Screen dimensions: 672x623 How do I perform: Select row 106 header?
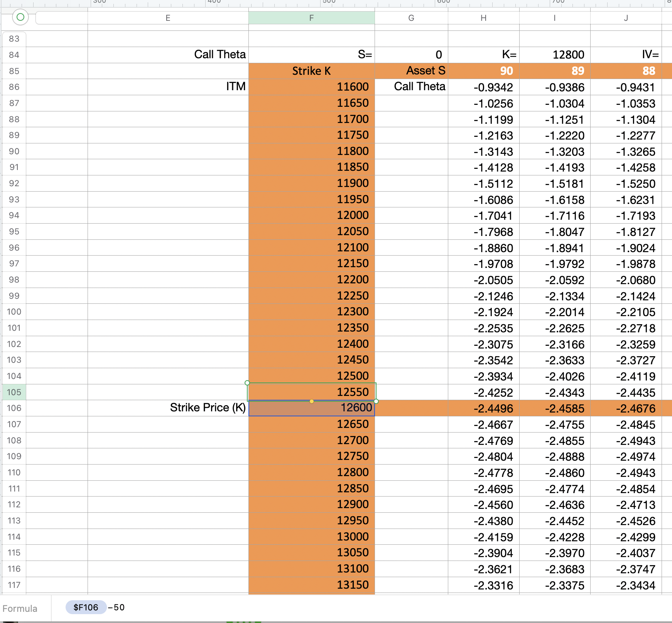click(14, 408)
